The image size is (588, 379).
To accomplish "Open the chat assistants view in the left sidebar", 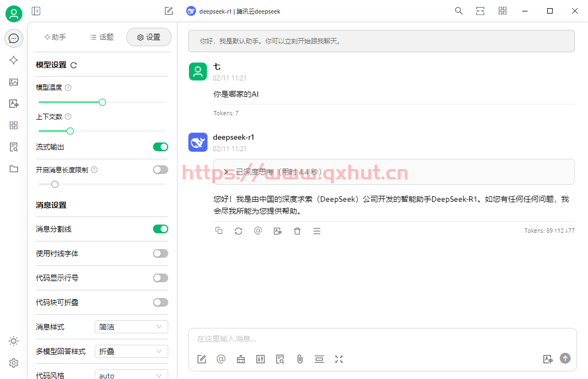I will (14, 38).
